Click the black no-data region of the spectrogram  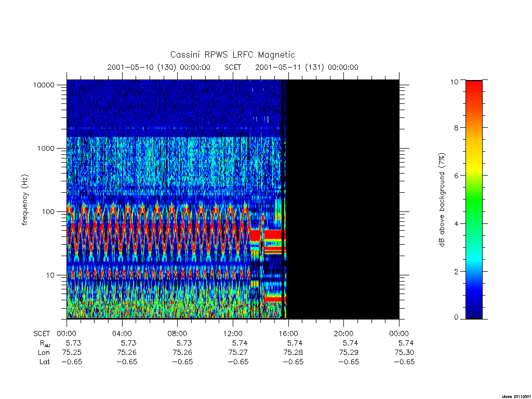coord(343,199)
